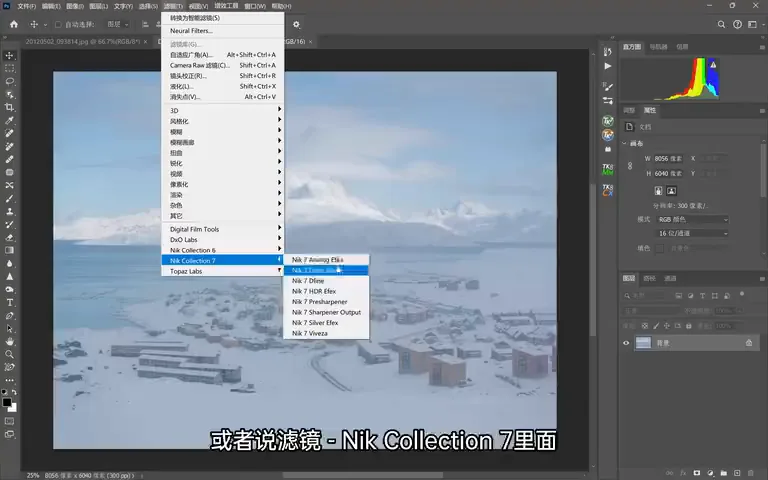Open the TK8 Multi-Mask panel icon
This screenshot has width=768, height=480.
608,169
